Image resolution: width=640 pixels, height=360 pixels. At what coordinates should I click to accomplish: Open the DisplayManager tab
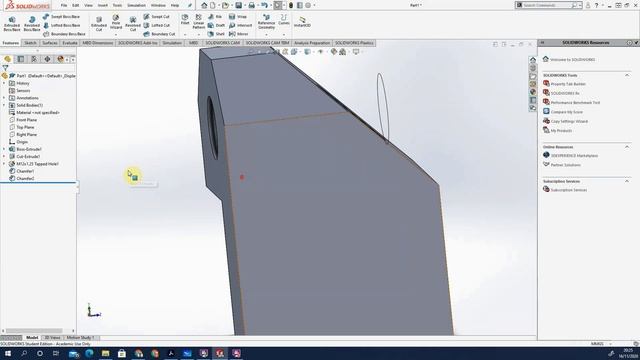pos(60,59)
